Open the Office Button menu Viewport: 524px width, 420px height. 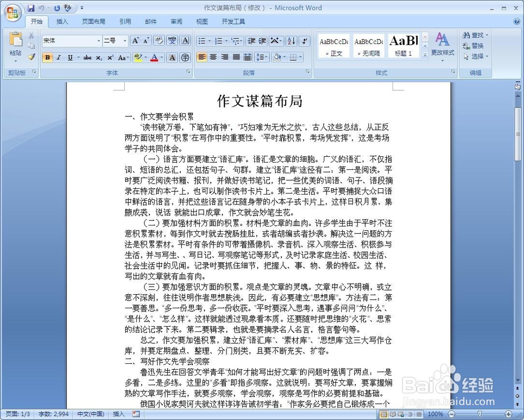tap(13, 13)
